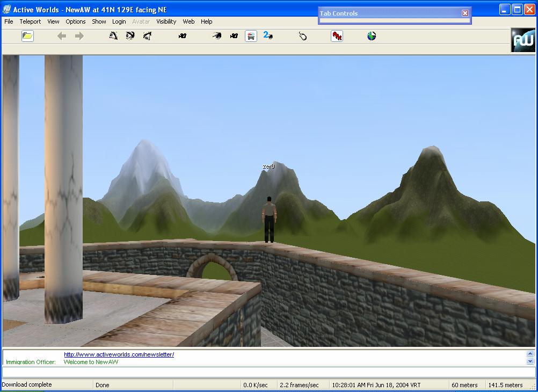
Task: Click the eye view icon in toolbar
Action: click(216, 36)
